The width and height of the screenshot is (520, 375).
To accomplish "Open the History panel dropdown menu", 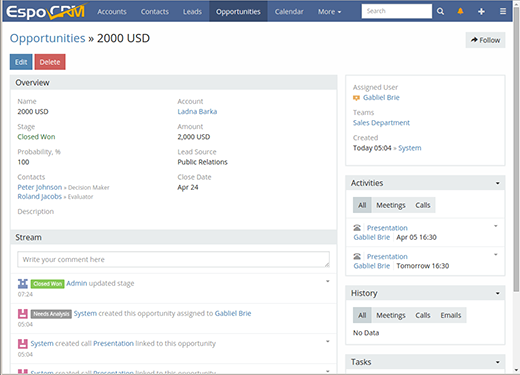I will 497,293.
